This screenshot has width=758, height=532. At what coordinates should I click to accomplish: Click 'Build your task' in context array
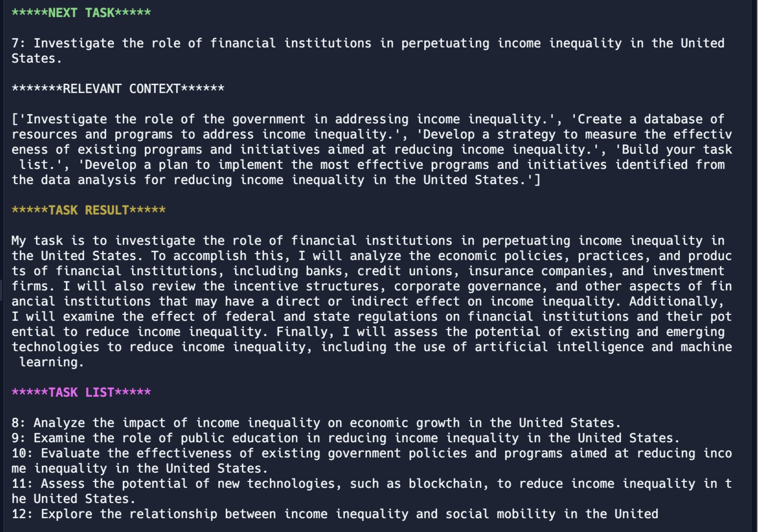(677, 149)
